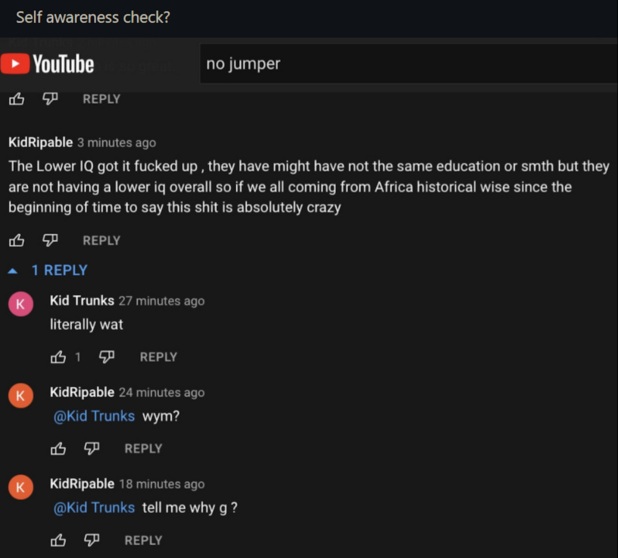Like Kid Trunks' "literally wat" reply

[59, 357]
